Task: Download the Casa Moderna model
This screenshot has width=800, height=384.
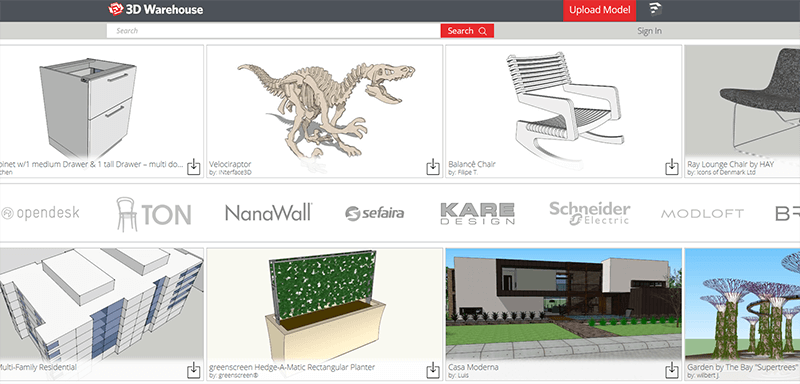Action: (671, 370)
